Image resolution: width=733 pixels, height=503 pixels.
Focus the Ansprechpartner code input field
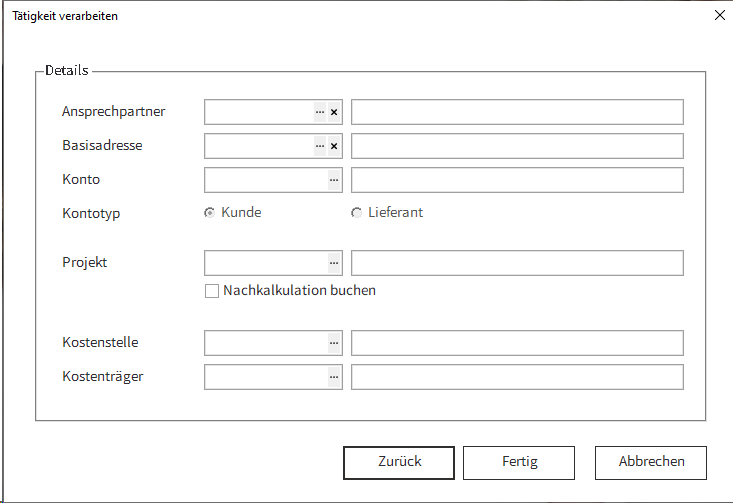pyautogui.click(x=258, y=112)
